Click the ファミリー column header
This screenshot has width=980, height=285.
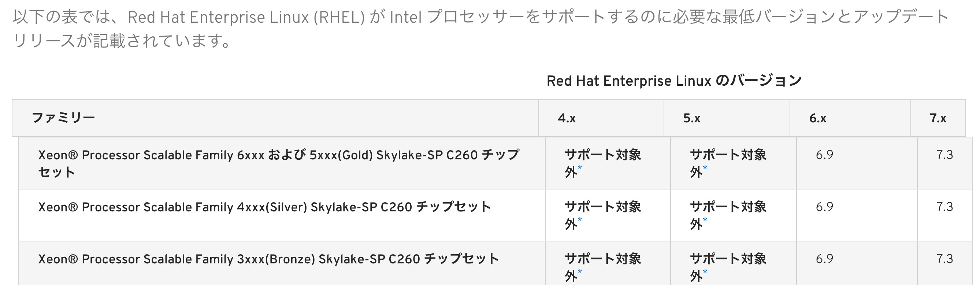pos(63,118)
